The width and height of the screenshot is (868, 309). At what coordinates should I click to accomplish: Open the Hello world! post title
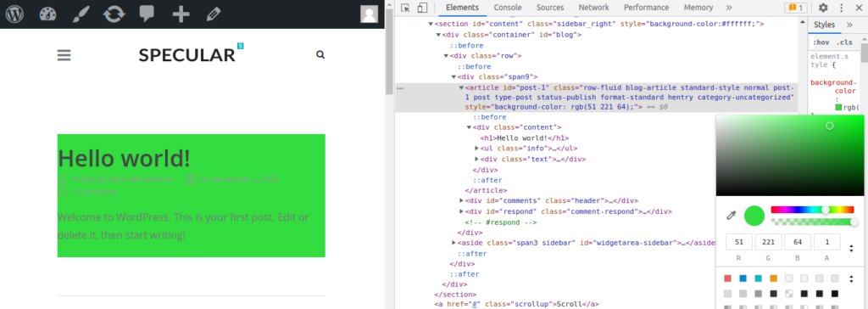[x=124, y=158]
